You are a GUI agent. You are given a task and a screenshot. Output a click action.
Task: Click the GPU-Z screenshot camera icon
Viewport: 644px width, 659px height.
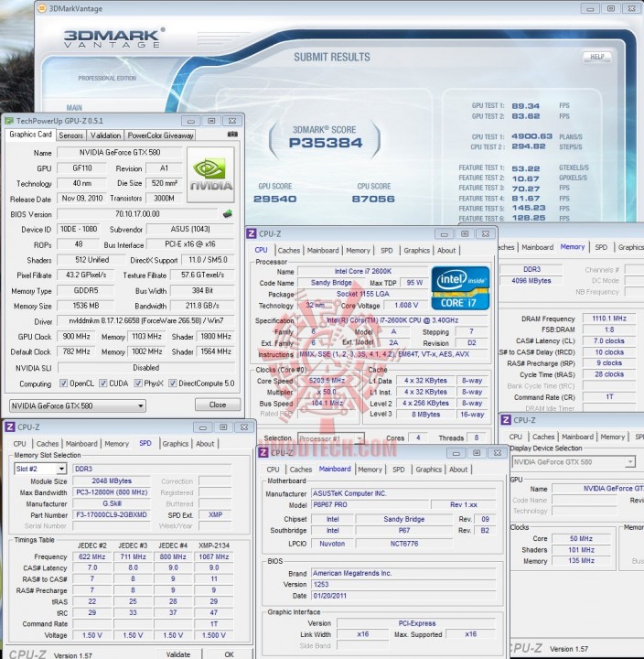click(232, 135)
